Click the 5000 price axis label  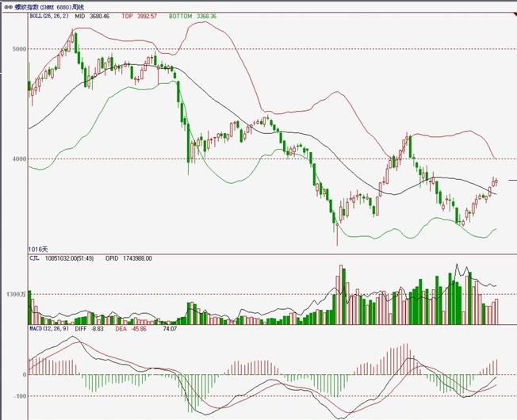pyautogui.click(x=19, y=49)
